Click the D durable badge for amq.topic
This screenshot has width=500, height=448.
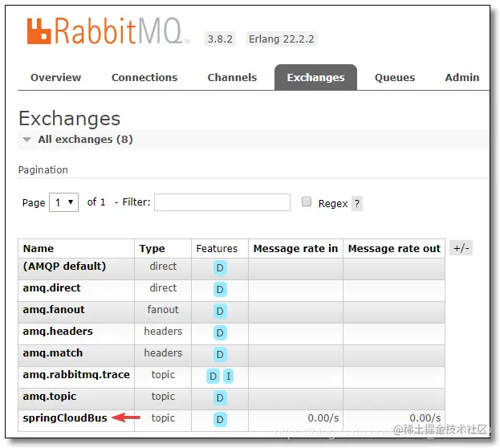pyautogui.click(x=220, y=398)
